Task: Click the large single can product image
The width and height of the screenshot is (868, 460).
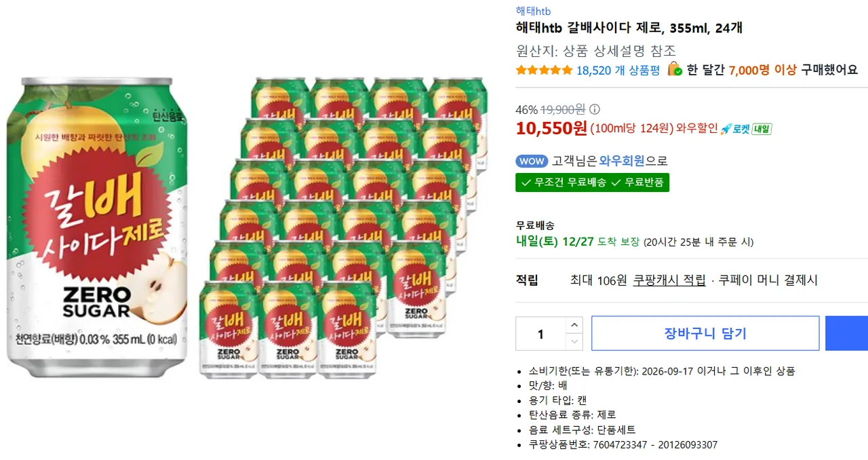Action: coord(97,227)
